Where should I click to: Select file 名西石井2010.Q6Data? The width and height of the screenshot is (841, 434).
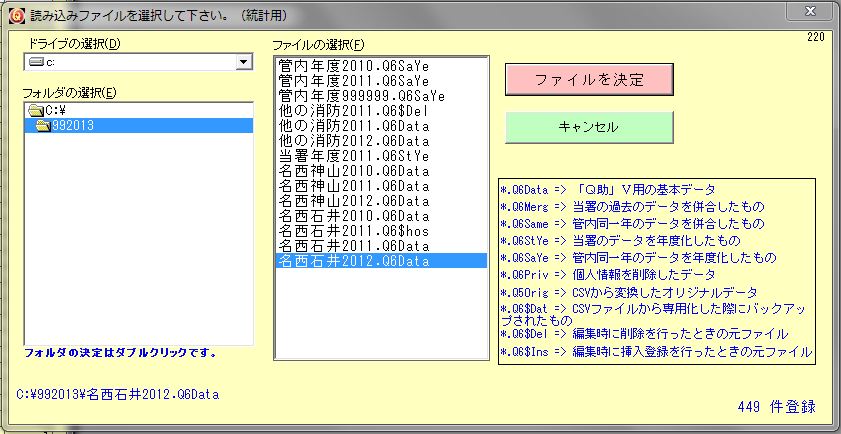(354, 216)
